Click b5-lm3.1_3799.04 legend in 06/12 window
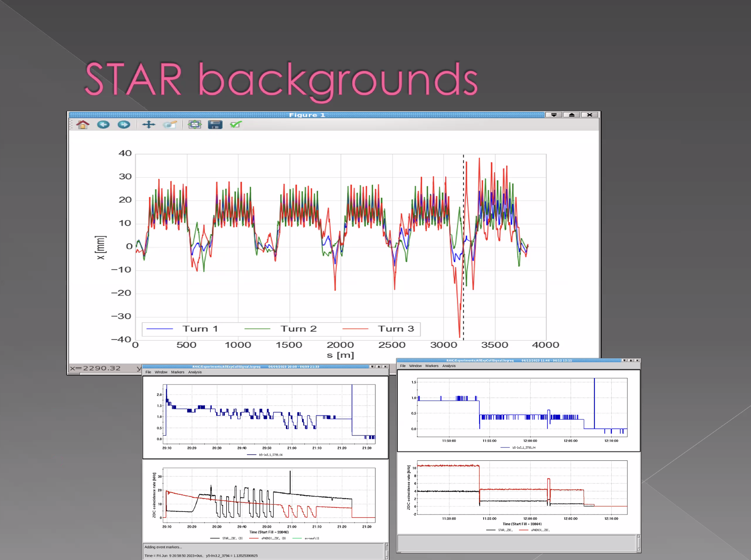Screen dimensions: 751x560 tap(518, 447)
